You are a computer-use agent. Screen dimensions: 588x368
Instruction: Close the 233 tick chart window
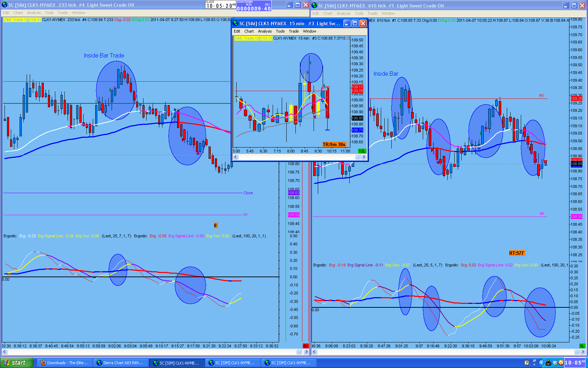[306, 5]
